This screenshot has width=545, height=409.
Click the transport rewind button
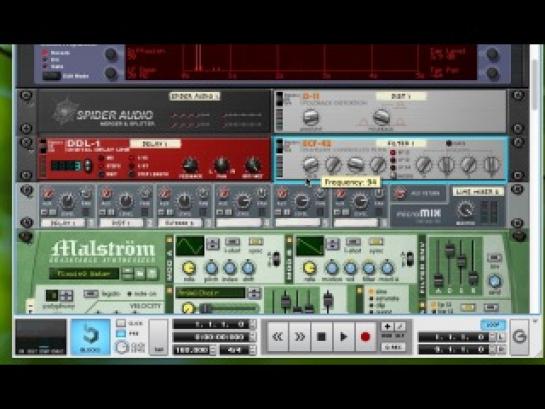pyautogui.click(x=278, y=336)
